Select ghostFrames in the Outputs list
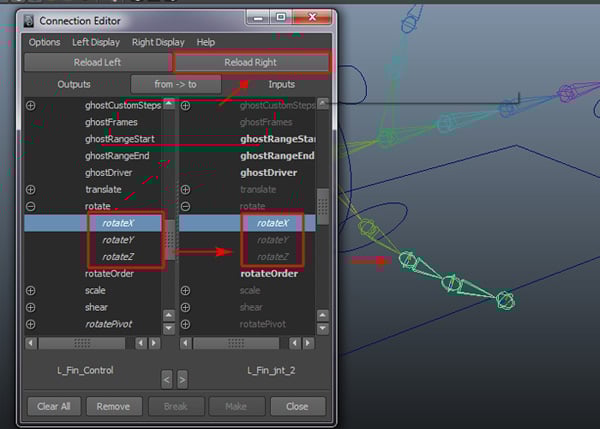The height and width of the screenshot is (429, 600). [111, 122]
